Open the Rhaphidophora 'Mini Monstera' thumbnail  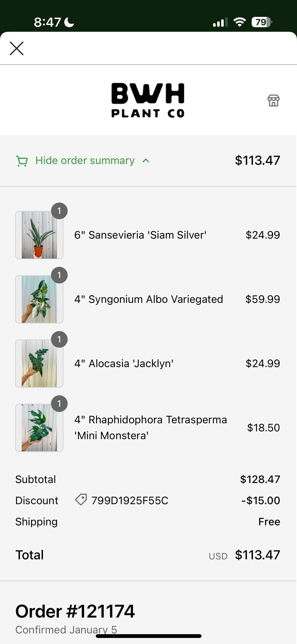point(39,428)
